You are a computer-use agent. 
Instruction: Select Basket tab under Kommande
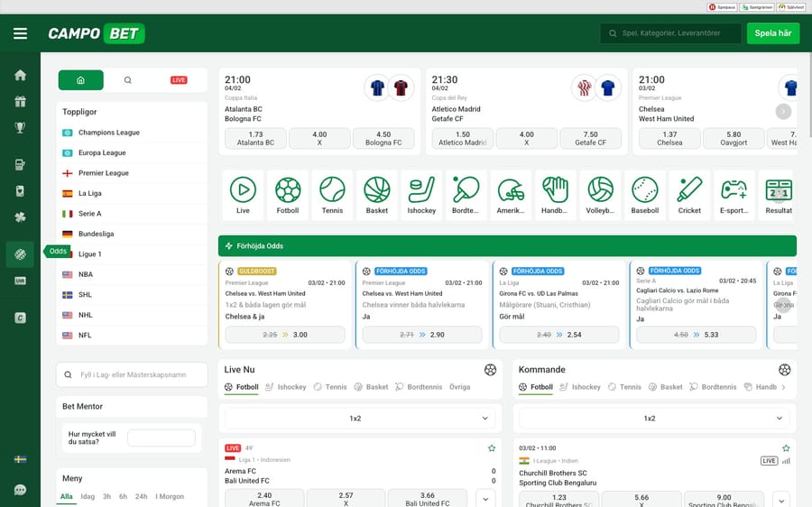[666, 387]
